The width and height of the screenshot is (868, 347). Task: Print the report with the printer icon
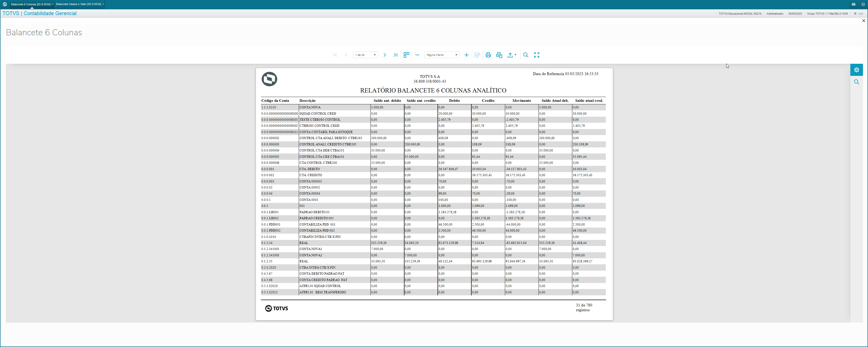coord(488,55)
